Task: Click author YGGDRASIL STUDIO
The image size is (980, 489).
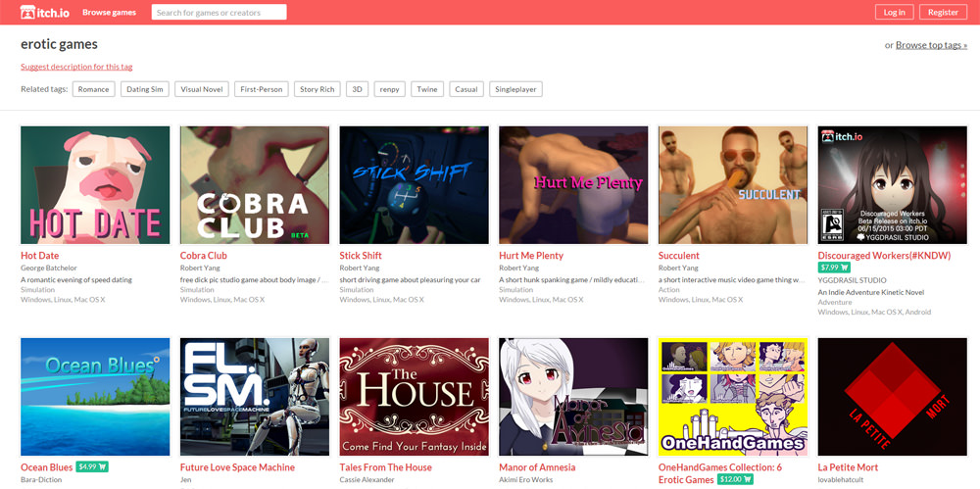Action: (x=852, y=280)
